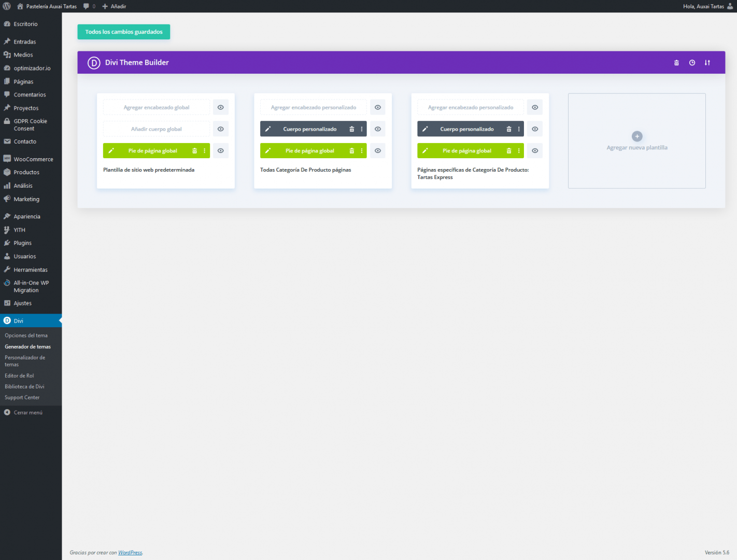
Task: Open Ajustes settings menu
Action: pos(31,303)
